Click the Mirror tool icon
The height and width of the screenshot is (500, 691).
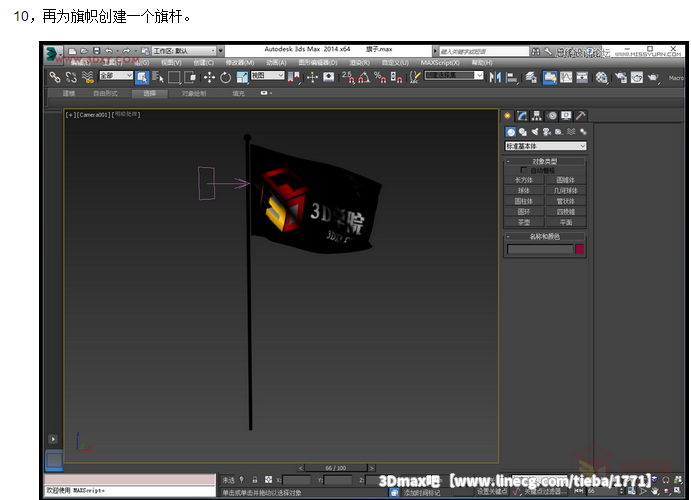(495, 78)
